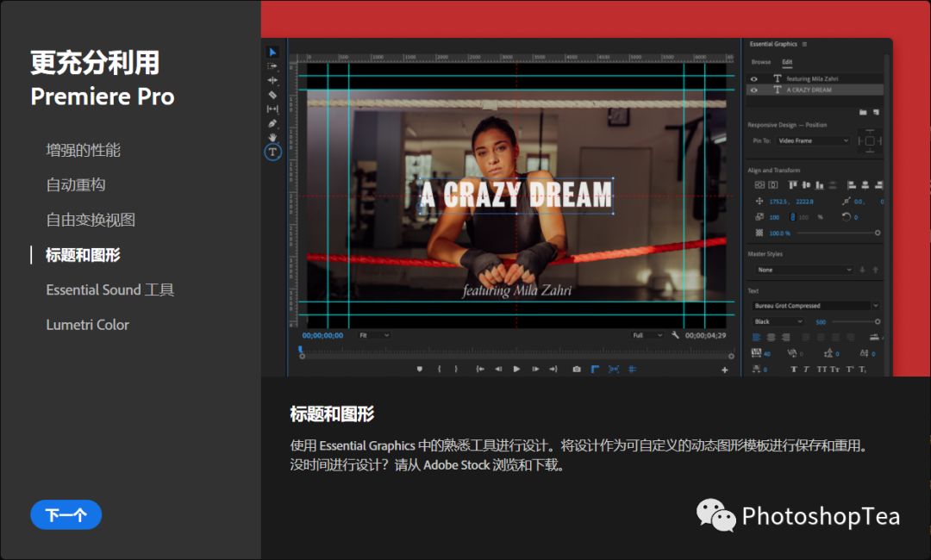
Task: Click the Mark In brace icon
Action: 440,369
